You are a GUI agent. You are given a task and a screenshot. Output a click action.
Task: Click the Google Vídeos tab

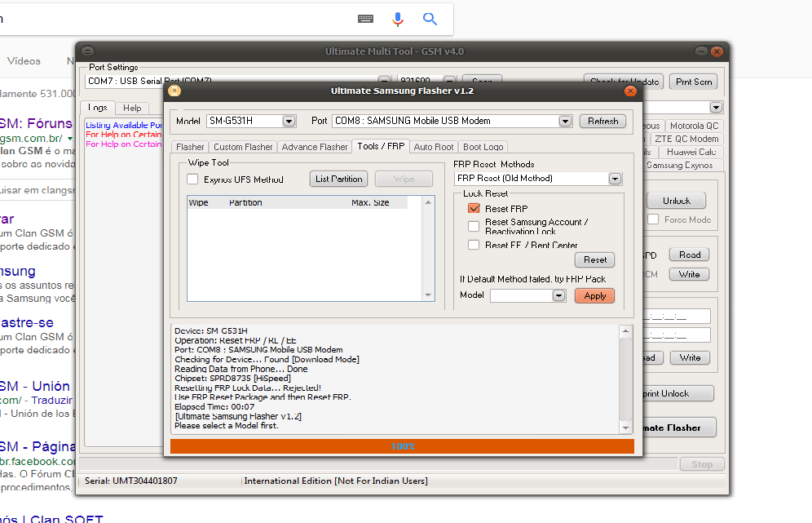click(24, 61)
